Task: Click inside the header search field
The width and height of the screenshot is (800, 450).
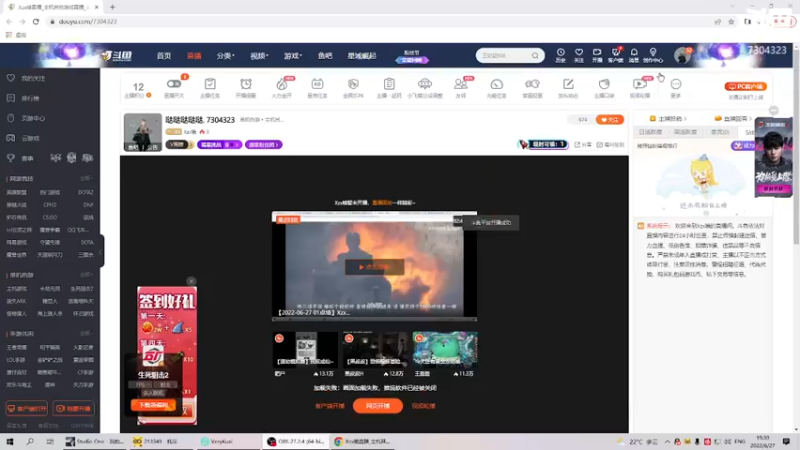Action: pyautogui.click(x=504, y=56)
